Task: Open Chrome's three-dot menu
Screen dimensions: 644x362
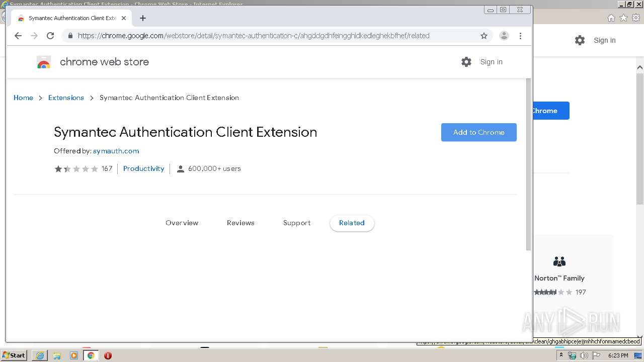Action: (x=521, y=36)
